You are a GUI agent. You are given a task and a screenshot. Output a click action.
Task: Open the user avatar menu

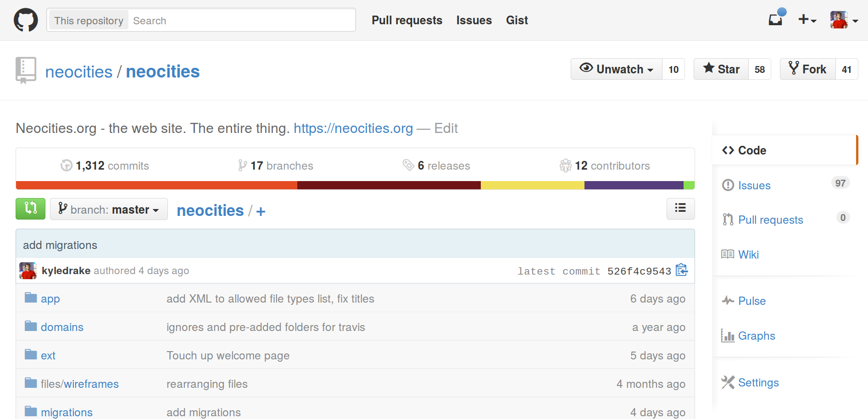coord(844,20)
